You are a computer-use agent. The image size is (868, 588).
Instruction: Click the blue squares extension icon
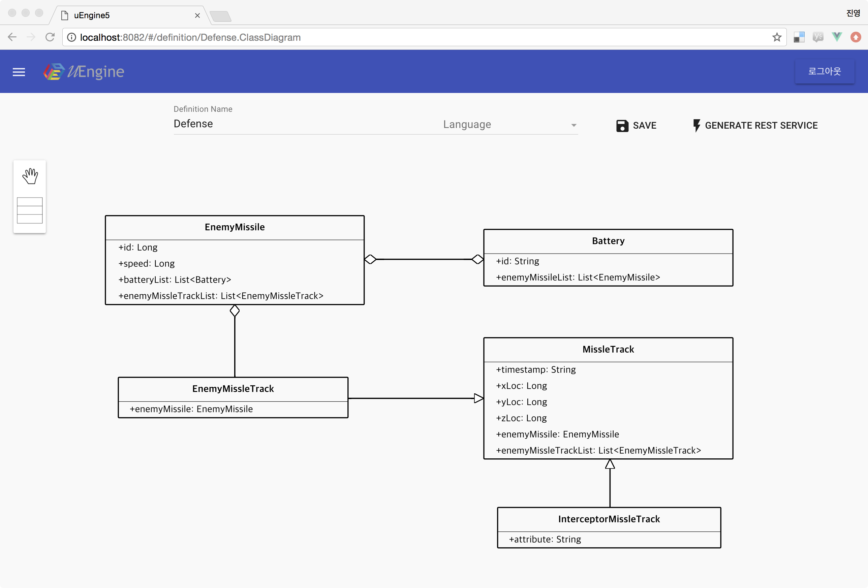(799, 37)
